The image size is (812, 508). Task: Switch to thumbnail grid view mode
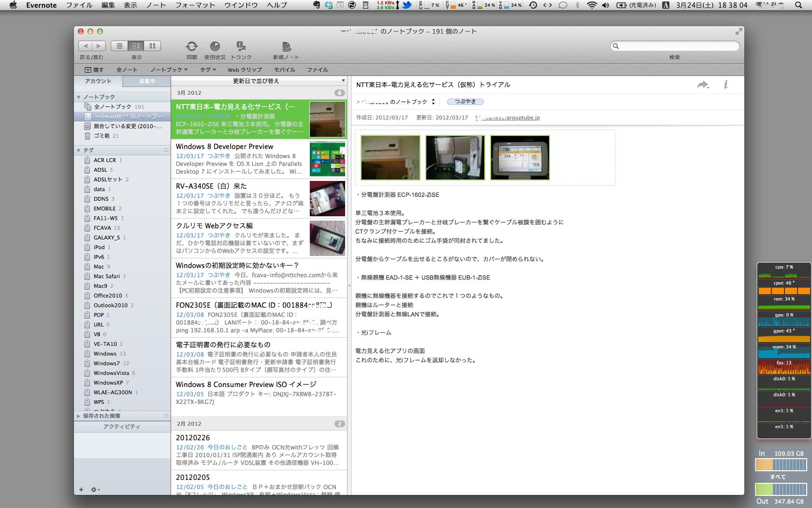pyautogui.click(x=152, y=46)
